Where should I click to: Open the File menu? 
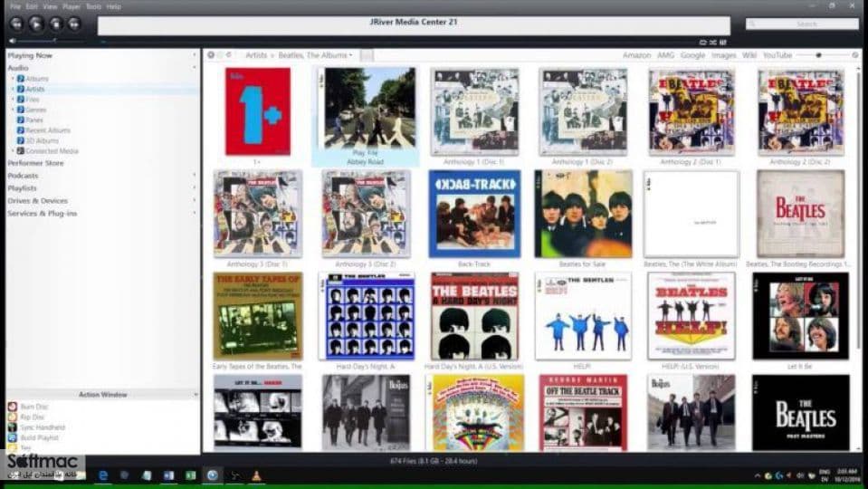pos(15,6)
